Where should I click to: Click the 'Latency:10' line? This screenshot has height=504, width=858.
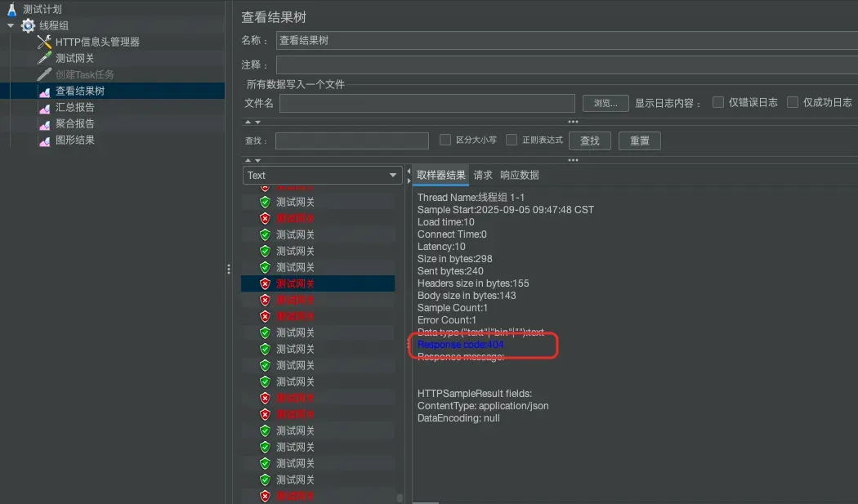441,247
